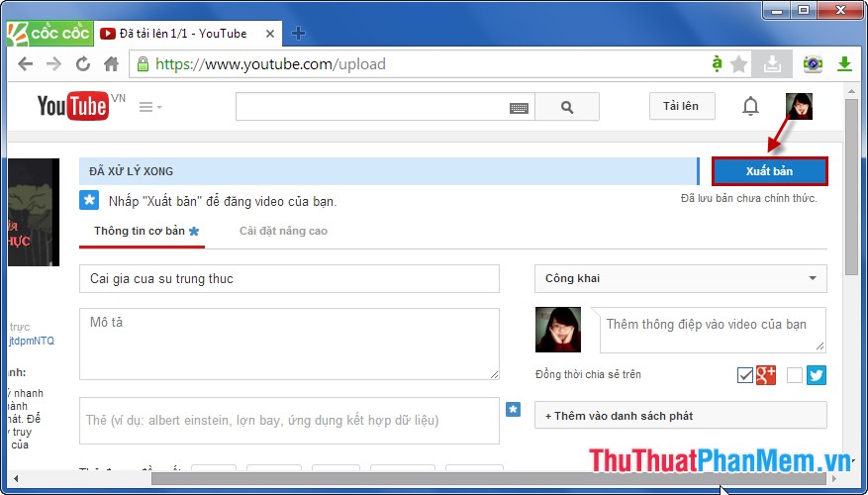Open the YouTube guide menu icon

[x=150, y=107]
